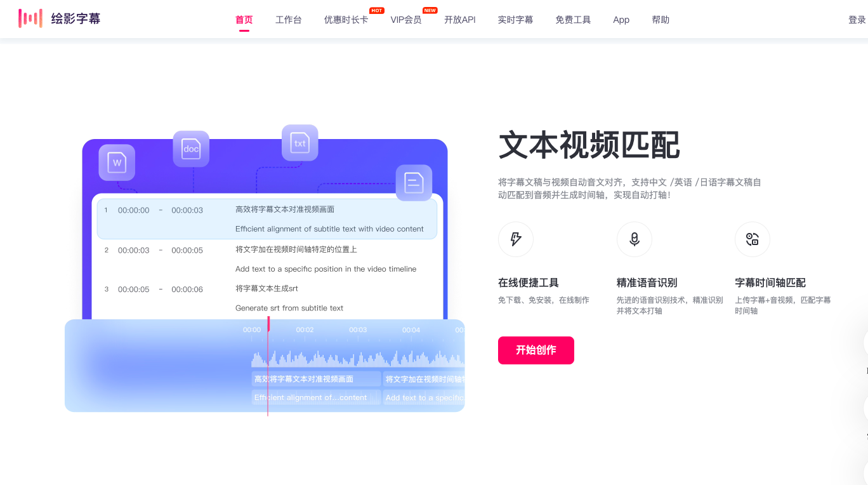The width and height of the screenshot is (868, 485).
Task: Click the subtitle timeline icon above 字幕时间轴匹配
Action: coord(753,239)
